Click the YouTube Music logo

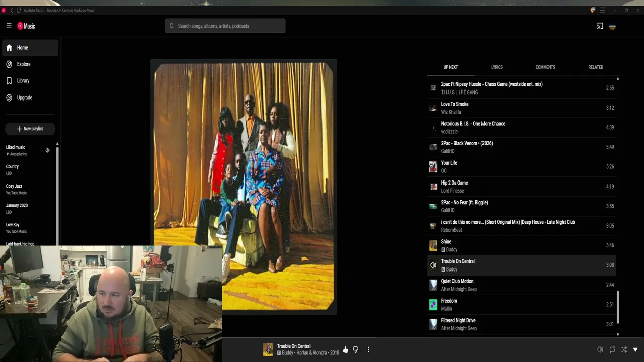click(26, 26)
